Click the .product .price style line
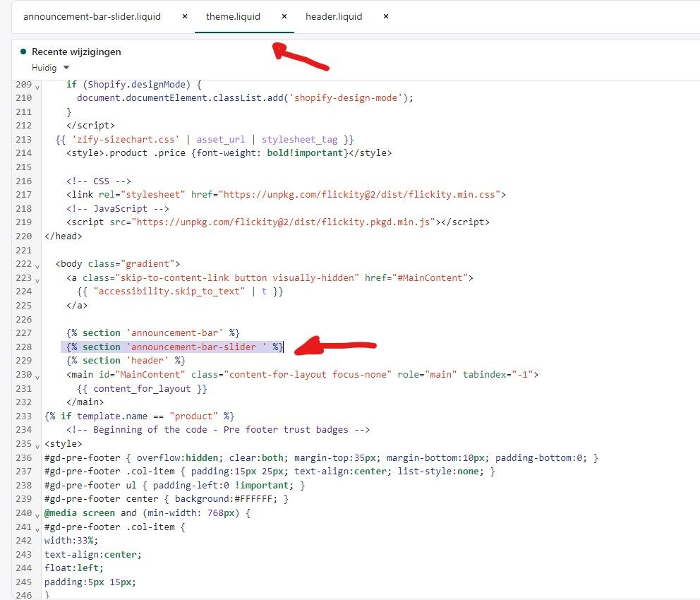Image resolution: width=700 pixels, height=600 pixels. tap(229, 153)
